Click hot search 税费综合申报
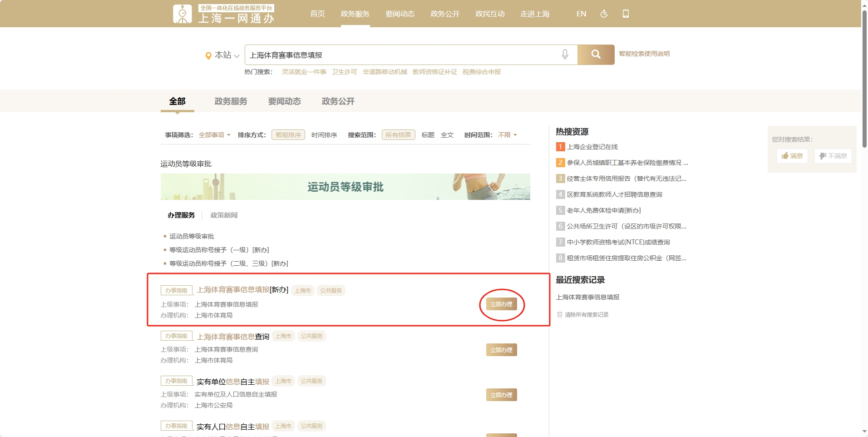Viewport: 868px width, 437px height. click(482, 72)
